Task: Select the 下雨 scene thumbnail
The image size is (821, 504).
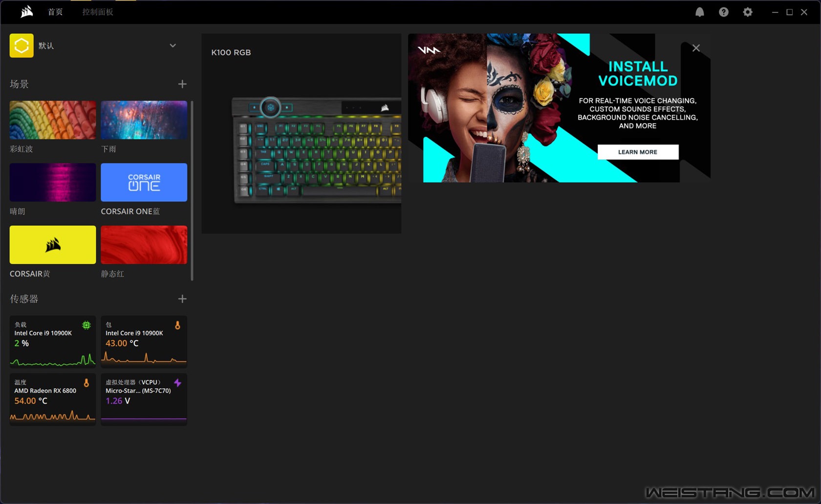Action: point(144,120)
